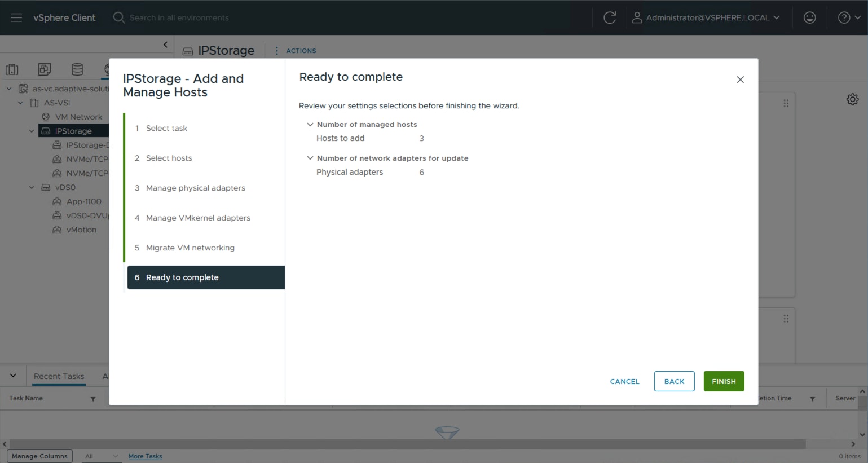Click the Finish button
Image resolution: width=868 pixels, height=463 pixels.
click(724, 381)
